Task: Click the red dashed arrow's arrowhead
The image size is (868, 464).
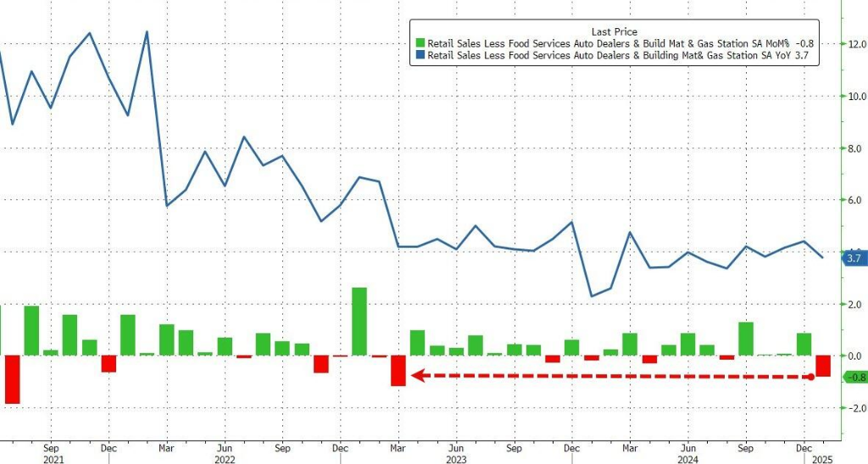Action: coord(416,375)
